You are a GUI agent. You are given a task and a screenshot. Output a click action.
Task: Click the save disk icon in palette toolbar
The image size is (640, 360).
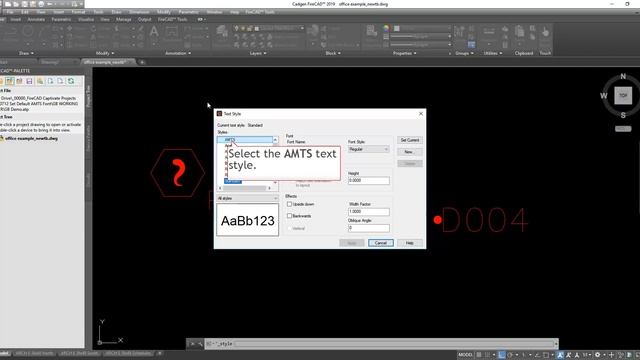pos(29,81)
